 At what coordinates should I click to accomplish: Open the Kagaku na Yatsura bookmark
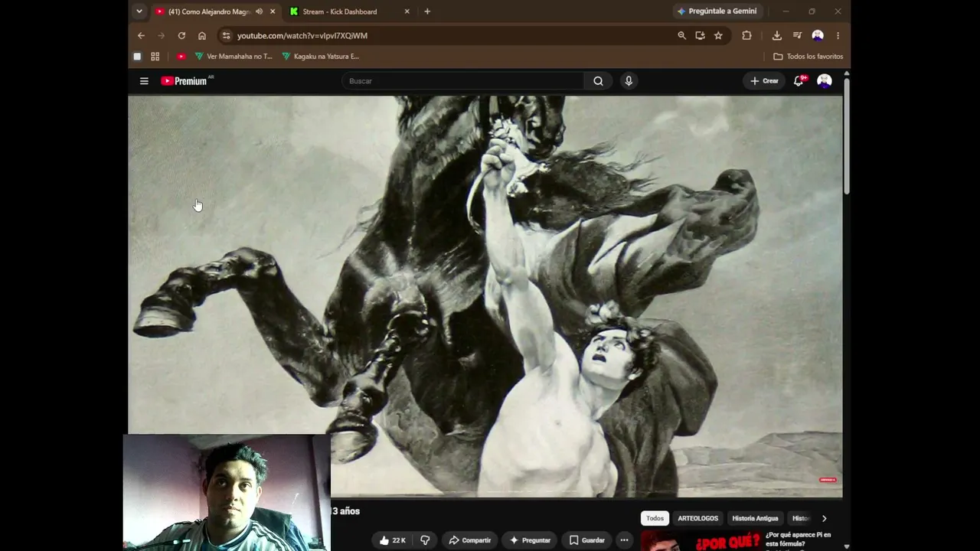pyautogui.click(x=320, y=56)
